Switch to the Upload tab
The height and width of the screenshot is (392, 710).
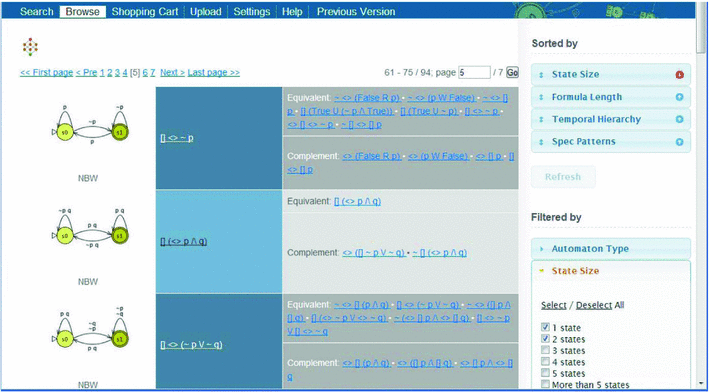pyautogui.click(x=205, y=12)
